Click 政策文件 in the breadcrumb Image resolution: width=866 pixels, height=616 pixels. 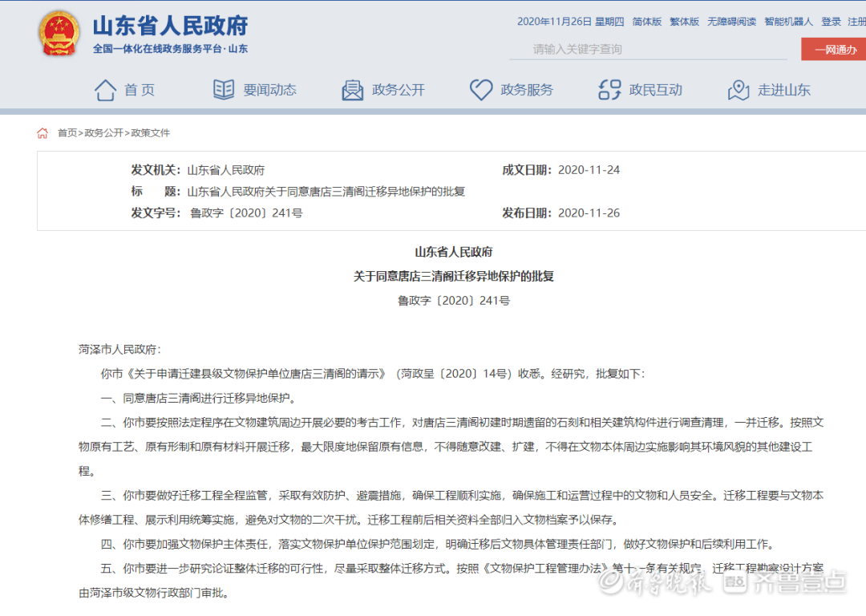coord(151,133)
